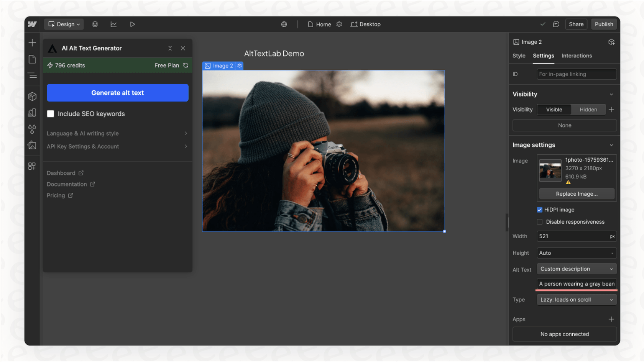Open the Add Elements plus panel
This screenshot has height=362, width=644.
(32, 43)
